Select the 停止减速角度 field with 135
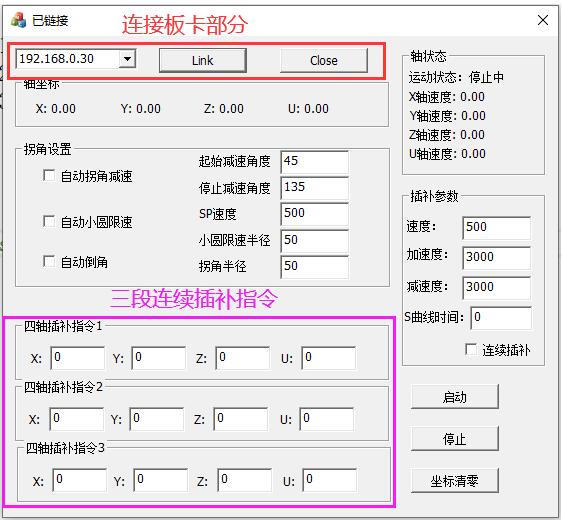 pos(315,188)
